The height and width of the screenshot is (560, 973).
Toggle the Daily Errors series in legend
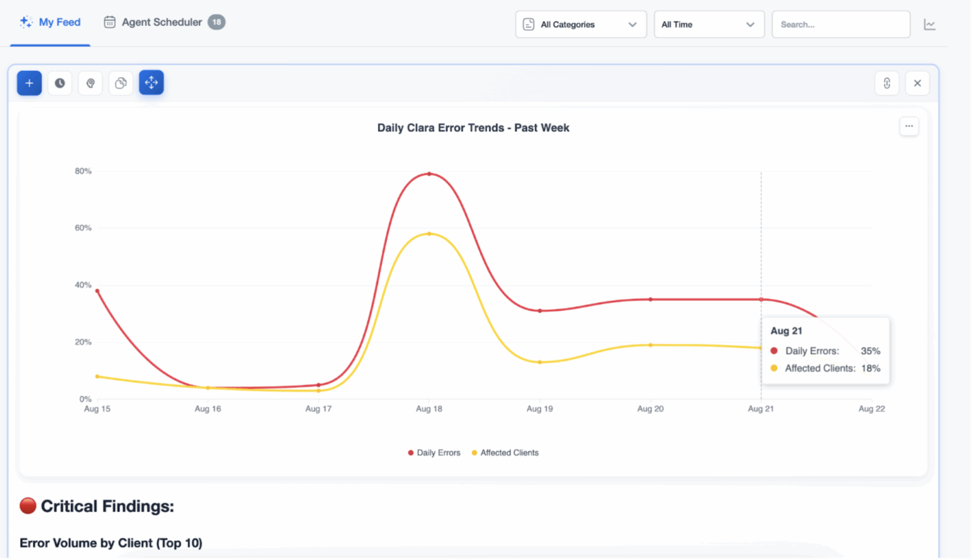click(434, 452)
